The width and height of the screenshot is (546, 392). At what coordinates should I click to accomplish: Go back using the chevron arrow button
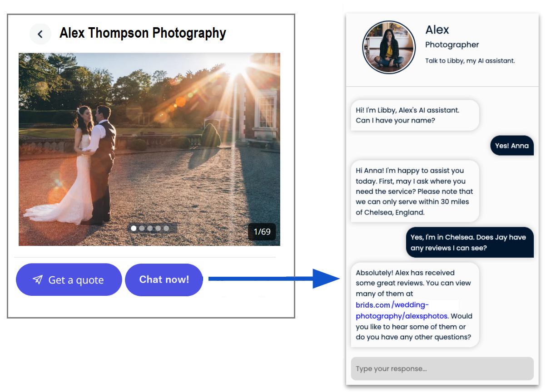click(40, 34)
